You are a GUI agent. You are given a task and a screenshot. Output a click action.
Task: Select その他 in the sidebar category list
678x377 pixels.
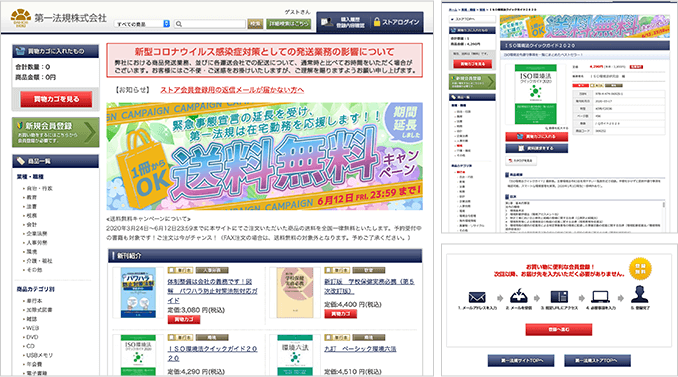click(35, 270)
